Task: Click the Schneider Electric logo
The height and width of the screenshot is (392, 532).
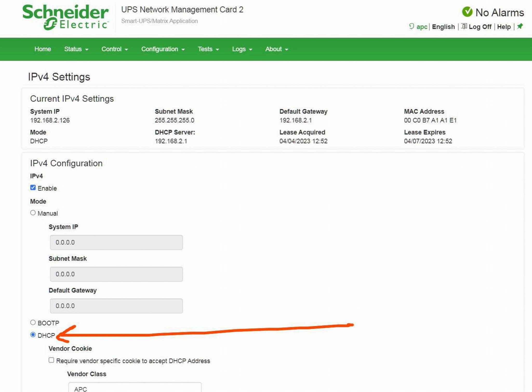Action: (x=65, y=17)
